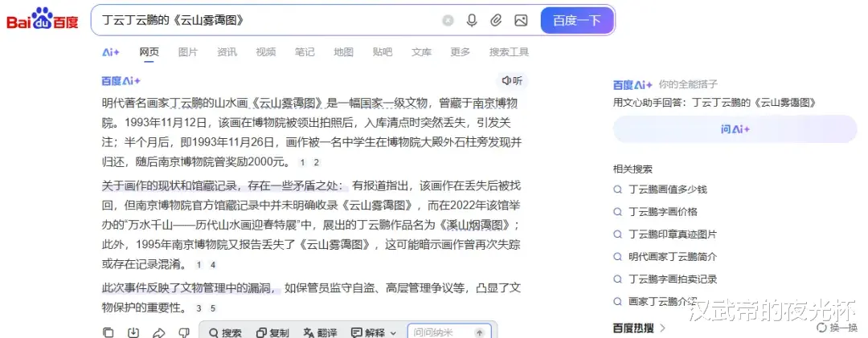Open related search 丁云鹏画值多少钱
This screenshot has height=338, width=868.
668,189
